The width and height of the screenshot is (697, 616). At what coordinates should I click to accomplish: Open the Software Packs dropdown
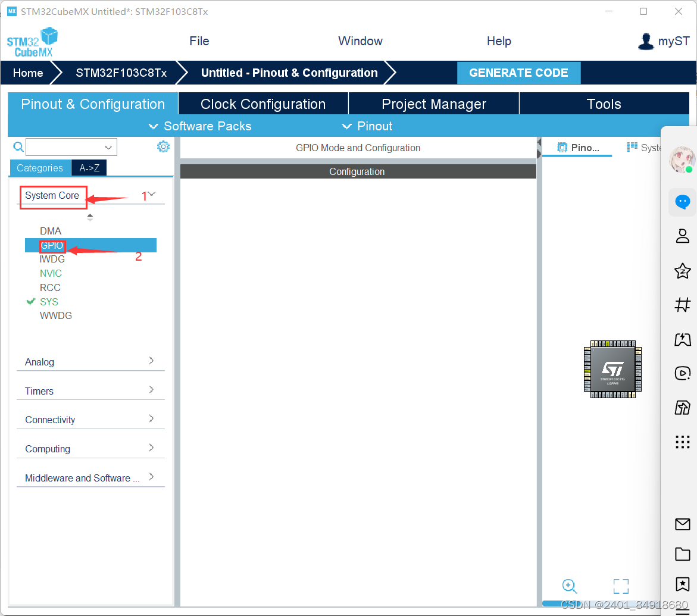point(200,126)
